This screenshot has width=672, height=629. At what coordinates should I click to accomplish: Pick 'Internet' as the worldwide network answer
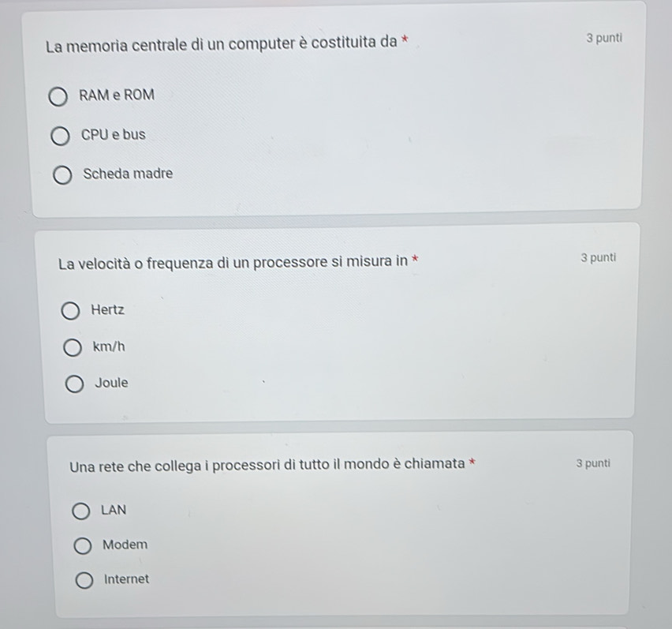pyautogui.click(x=84, y=581)
